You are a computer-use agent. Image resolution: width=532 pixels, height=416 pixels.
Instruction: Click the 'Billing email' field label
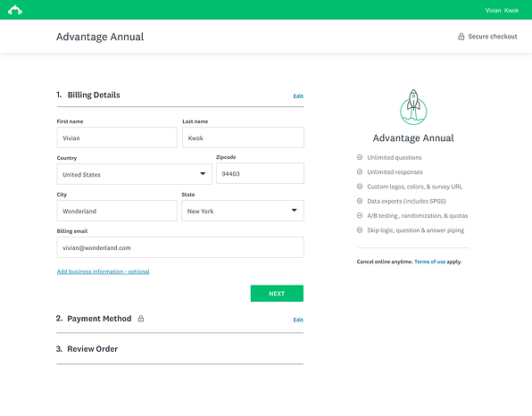point(72,231)
